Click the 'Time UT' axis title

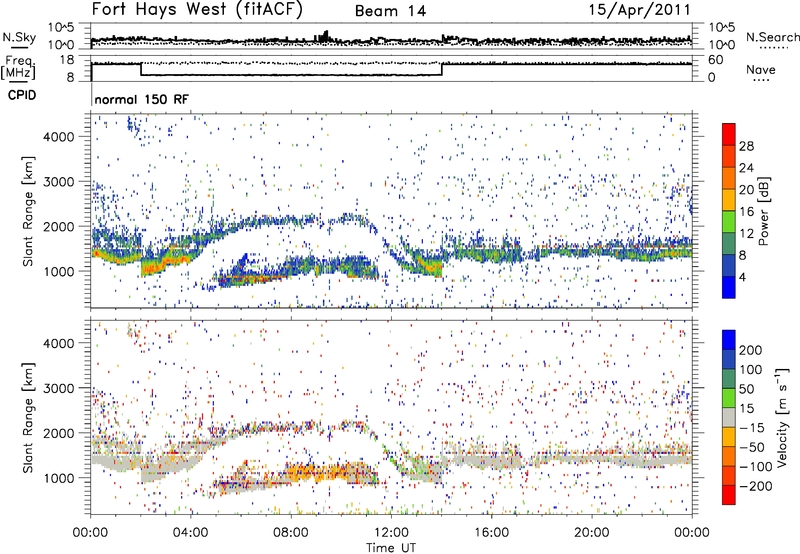[391, 548]
